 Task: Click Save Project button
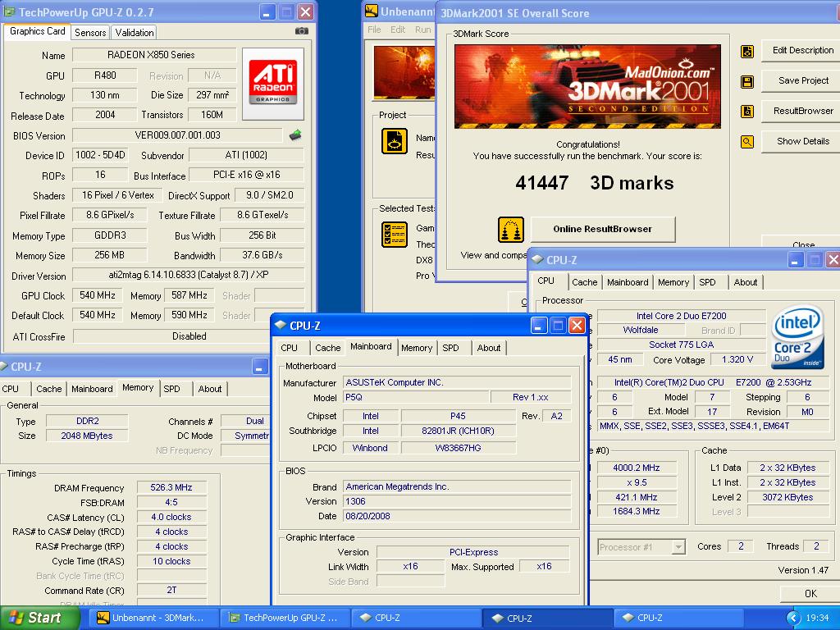(802, 80)
